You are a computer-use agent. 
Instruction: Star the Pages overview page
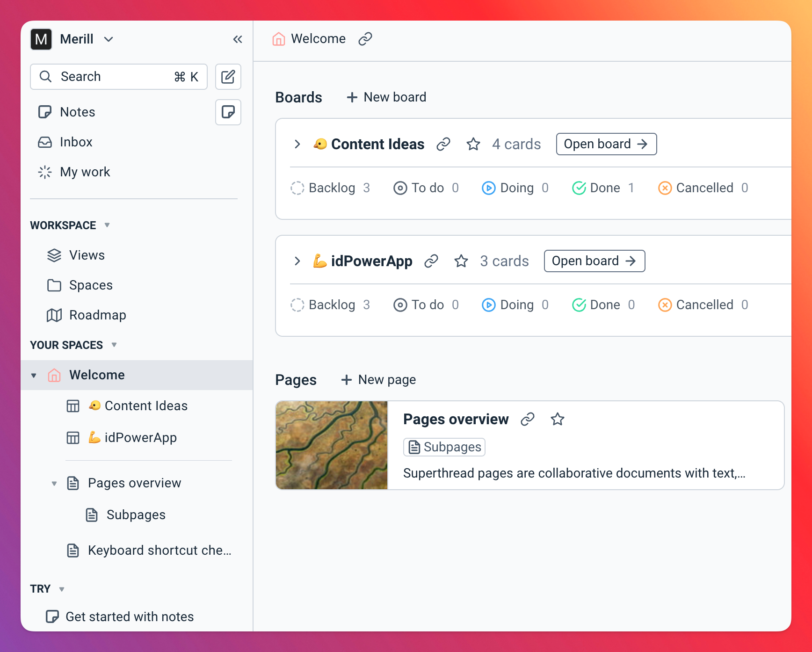[558, 420]
